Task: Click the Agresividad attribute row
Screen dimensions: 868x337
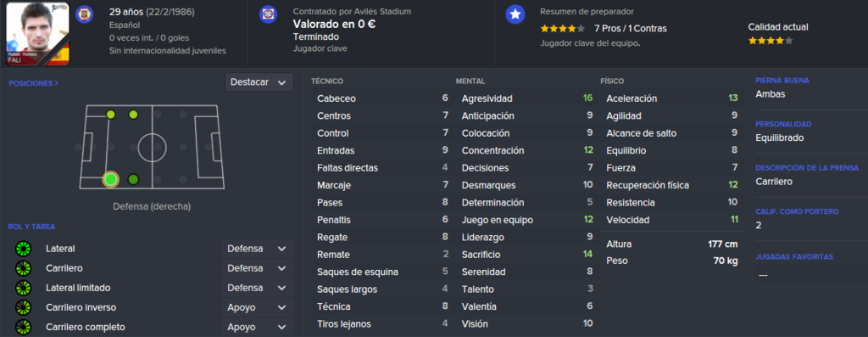Action: (527, 98)
